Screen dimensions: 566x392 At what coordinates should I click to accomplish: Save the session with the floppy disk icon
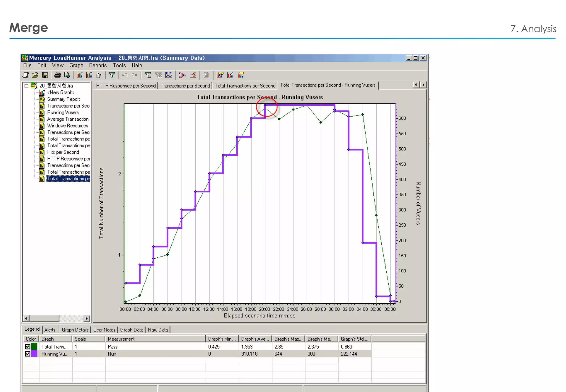tap(45, 75)
